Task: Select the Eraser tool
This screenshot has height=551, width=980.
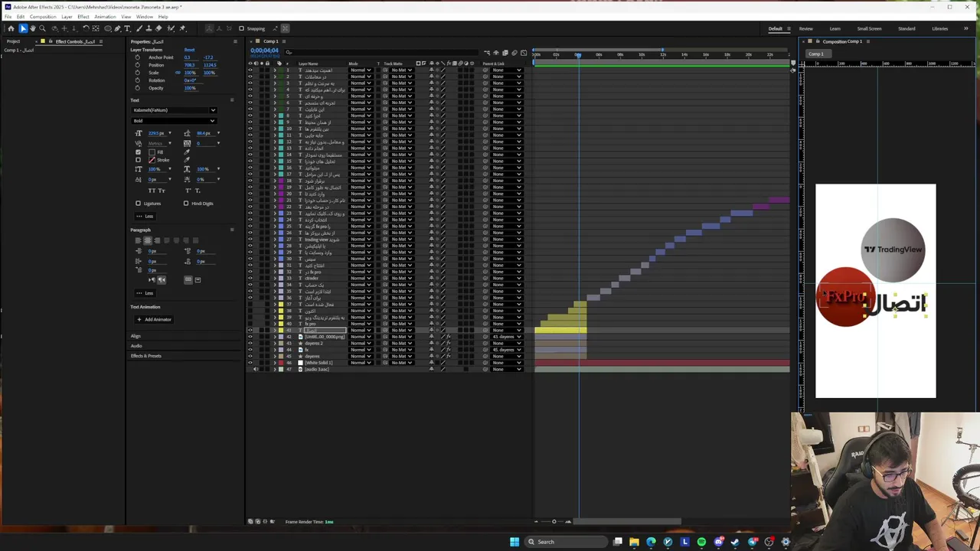Action: [x=158, y=28]
